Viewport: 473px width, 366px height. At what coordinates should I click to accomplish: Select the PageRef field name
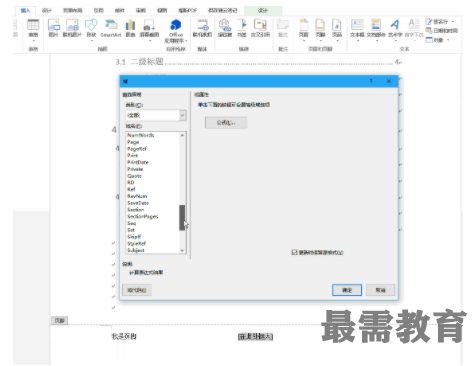(137, 149)
